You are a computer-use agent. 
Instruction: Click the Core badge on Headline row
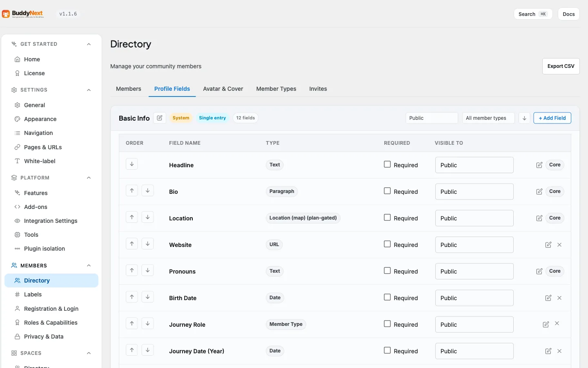[555, 165]
